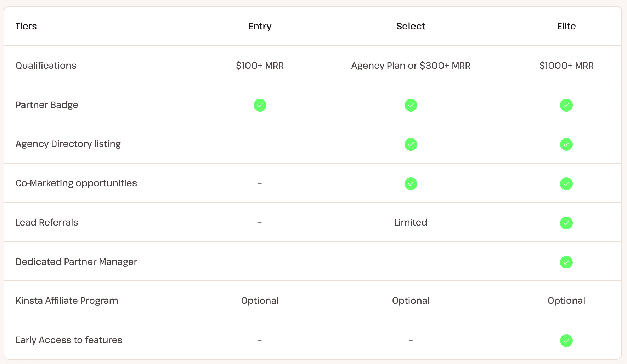The width and height of the screenshot is (627, 364).
Task: Click Agency Directory listing checkmark under Select
Action: tap(411, 144)
